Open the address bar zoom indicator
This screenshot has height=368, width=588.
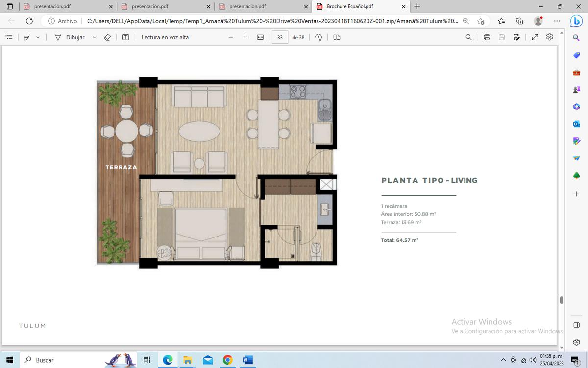coord(466,21)
